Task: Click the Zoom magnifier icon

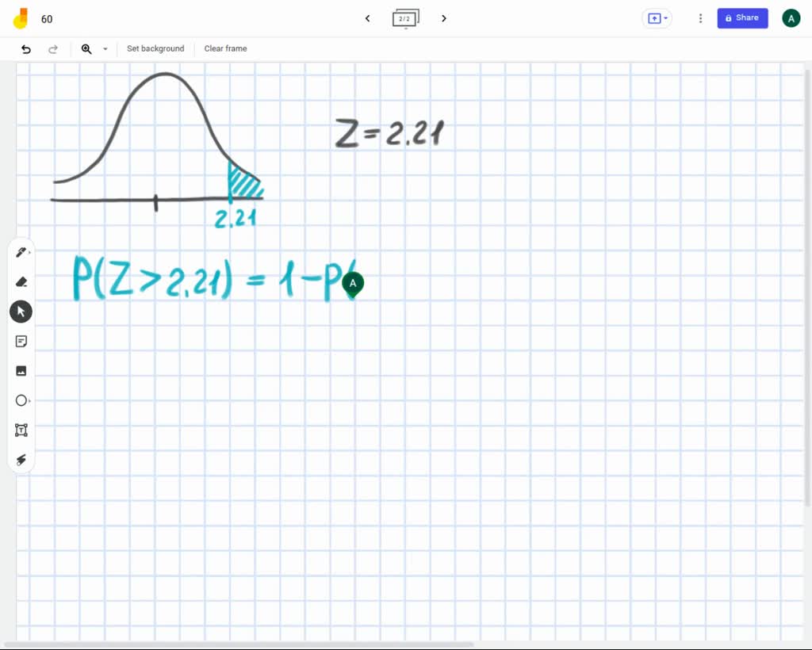Action: click(x=87, y=48)
